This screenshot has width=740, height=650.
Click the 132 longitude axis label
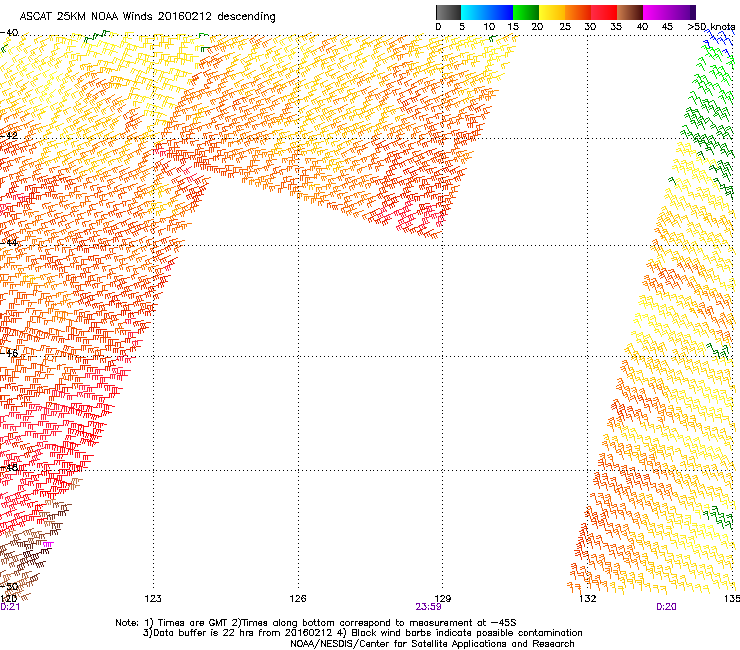click(x=588, y=599)
